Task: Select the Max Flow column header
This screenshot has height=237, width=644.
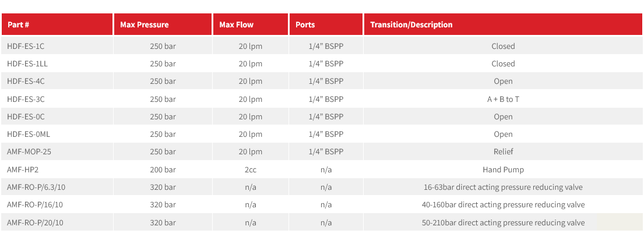Action: tap(237, 24)
